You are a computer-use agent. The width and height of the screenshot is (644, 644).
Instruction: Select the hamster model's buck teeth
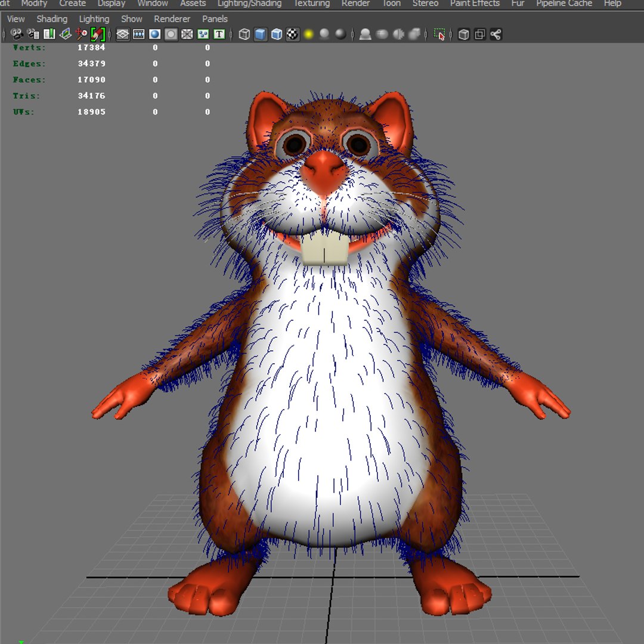pos(325,247)
